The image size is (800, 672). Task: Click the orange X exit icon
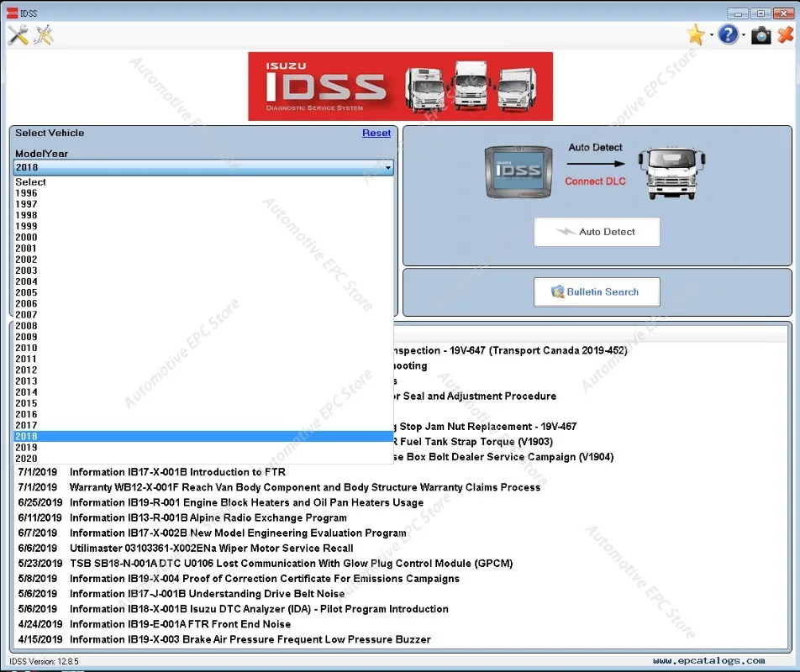coord(786,35)
